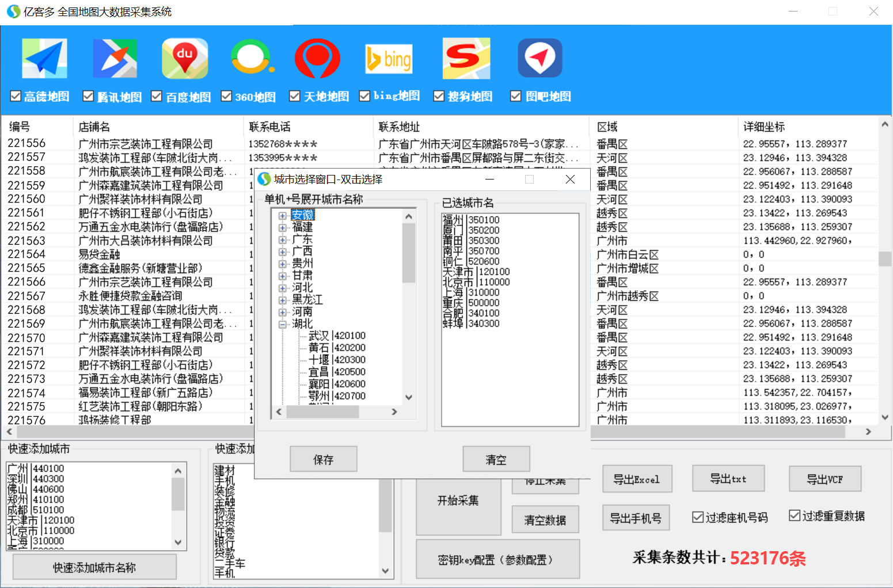Open the 百度地图 'du' pin icon

185,58
